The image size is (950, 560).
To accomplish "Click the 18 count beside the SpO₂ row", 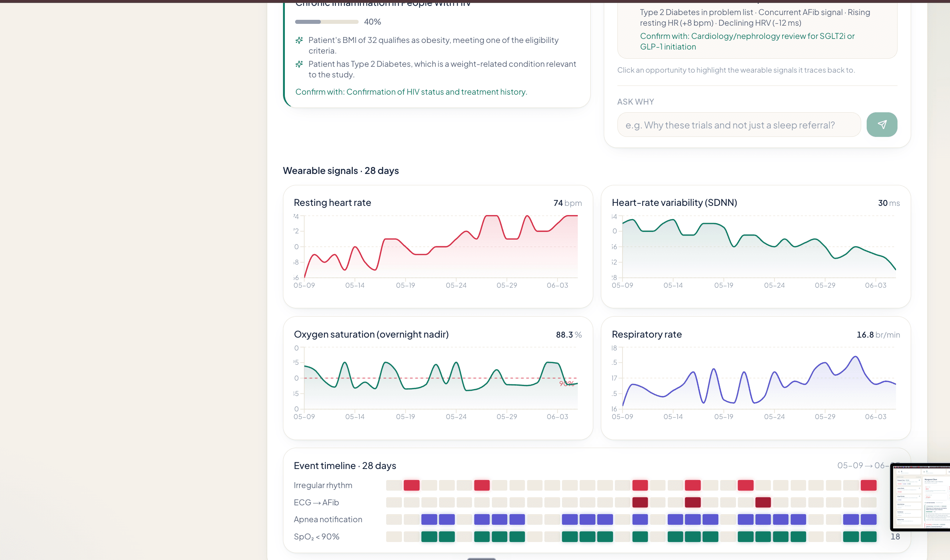I will pyautogui.click(x=895, y=537).
